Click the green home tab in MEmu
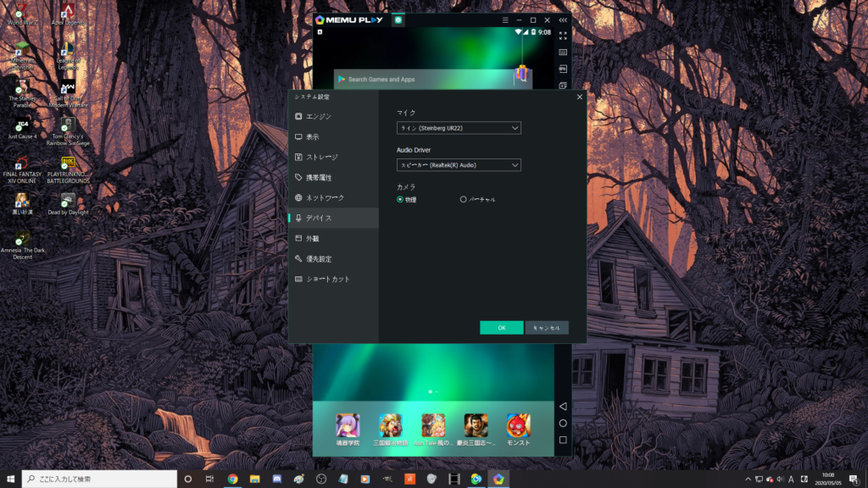Viewport: 868px width, 488px height. (x=398, y=20)
